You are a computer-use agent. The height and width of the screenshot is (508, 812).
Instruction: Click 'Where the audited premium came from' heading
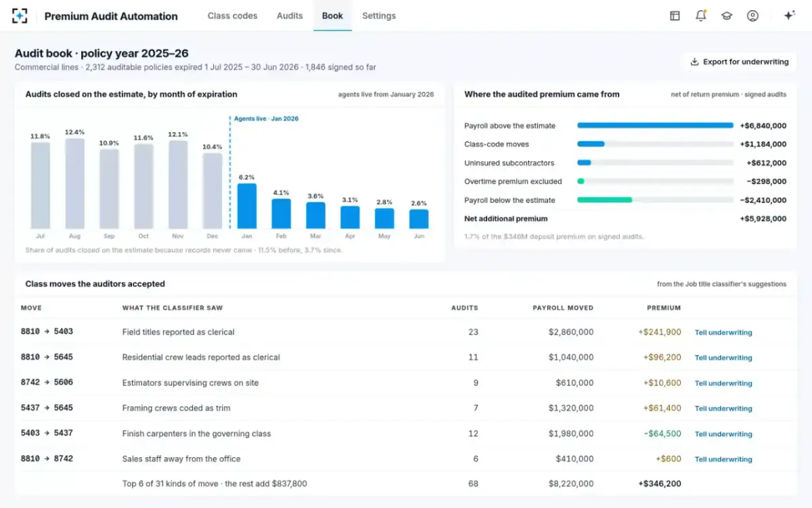click(x=542, y=94)
